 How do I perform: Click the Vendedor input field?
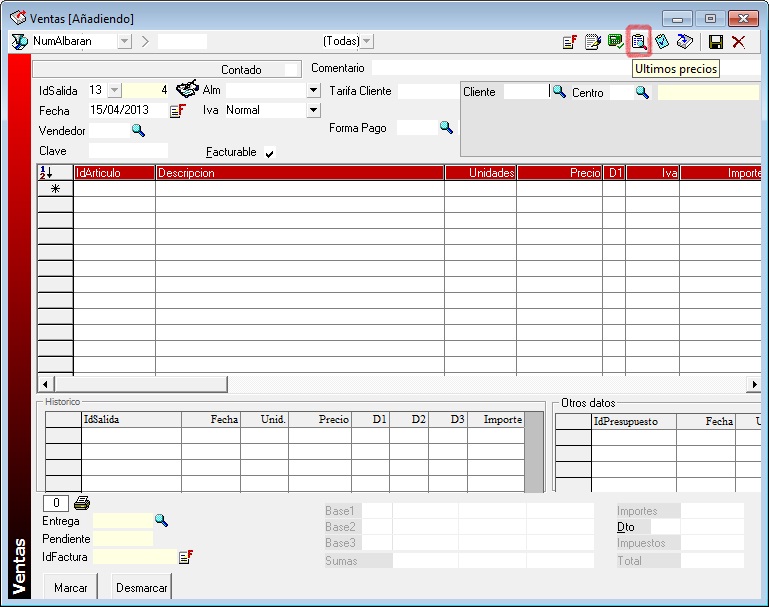[x=109, y=130]
